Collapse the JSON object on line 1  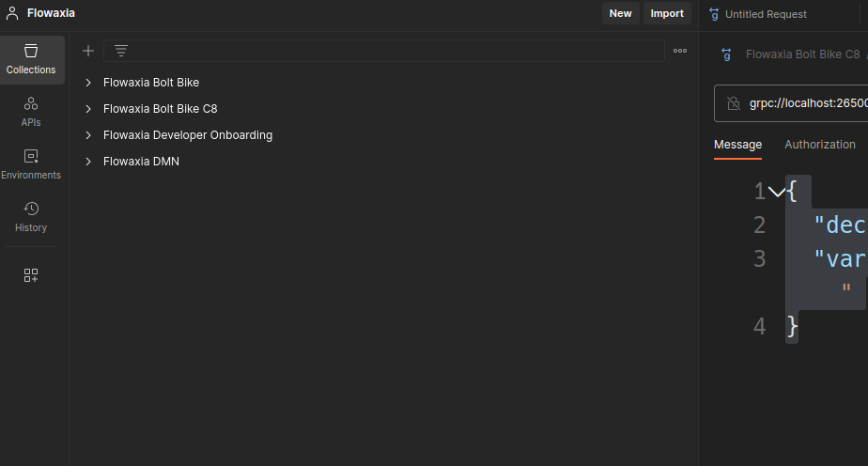776,192
